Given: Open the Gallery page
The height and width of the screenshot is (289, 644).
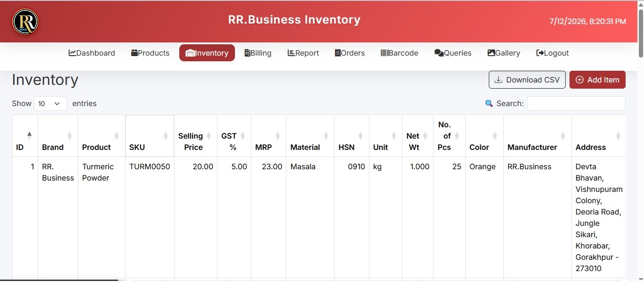Looking at the screenshot, I should pos(504,53).
